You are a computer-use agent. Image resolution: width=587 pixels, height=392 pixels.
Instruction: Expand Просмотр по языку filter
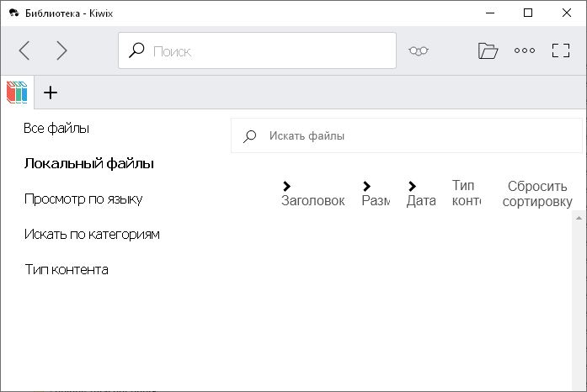83,199
